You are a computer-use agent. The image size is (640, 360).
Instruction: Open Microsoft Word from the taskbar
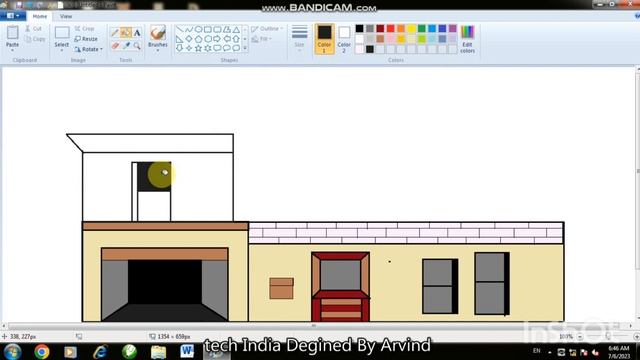187,351
